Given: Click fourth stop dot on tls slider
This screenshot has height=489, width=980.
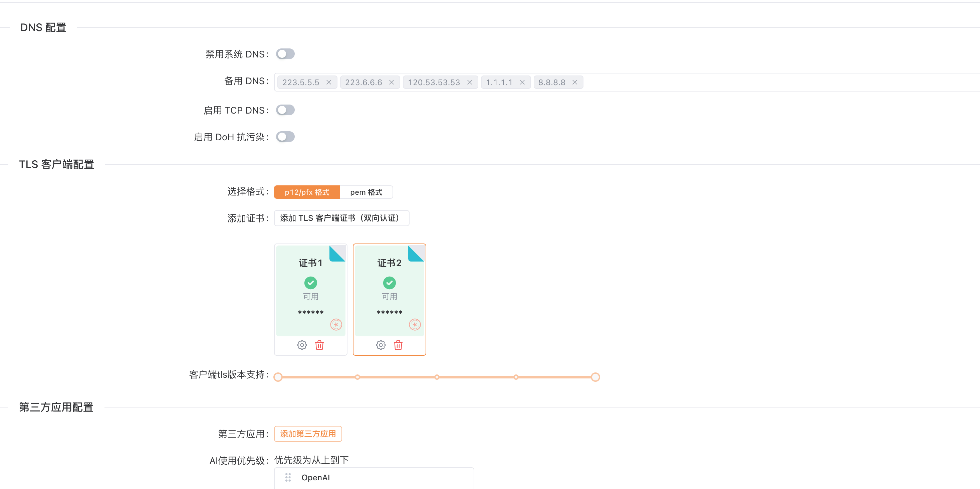Looking at the screenshot, I should [516, 377].
